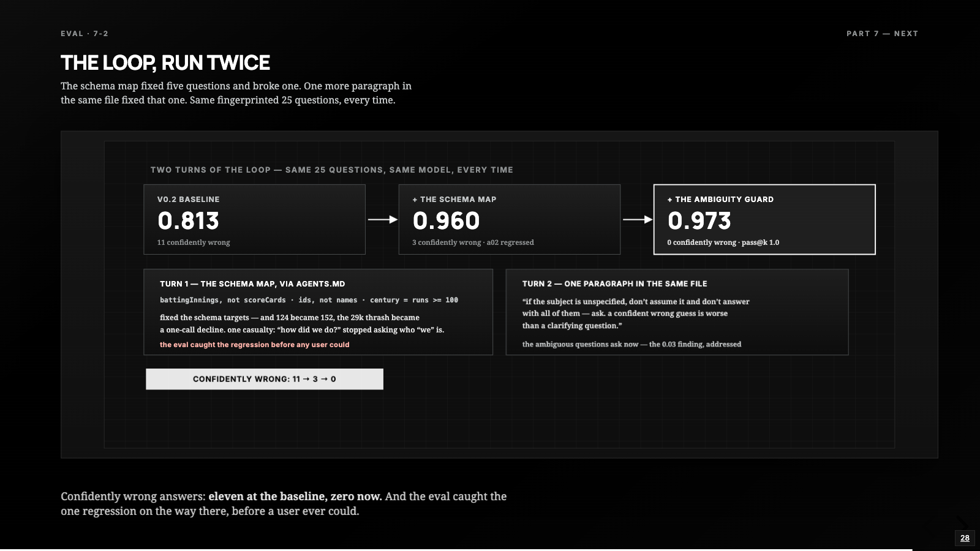Screen dimensions: 980x551
Task: Click the 0.973 score value
Action: (699, 220)
